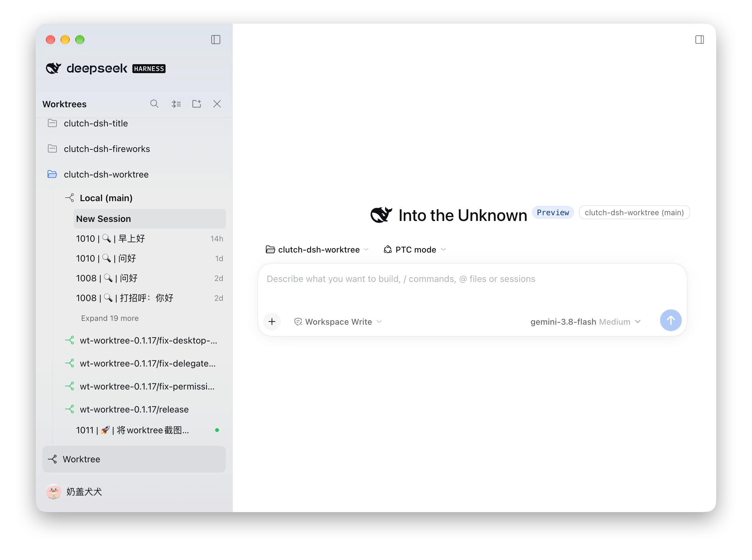Select worktree wt-worktree-0.1.17/release
Image resolution: width=752 pixels, height=560 pixels.
click(144, 410)
